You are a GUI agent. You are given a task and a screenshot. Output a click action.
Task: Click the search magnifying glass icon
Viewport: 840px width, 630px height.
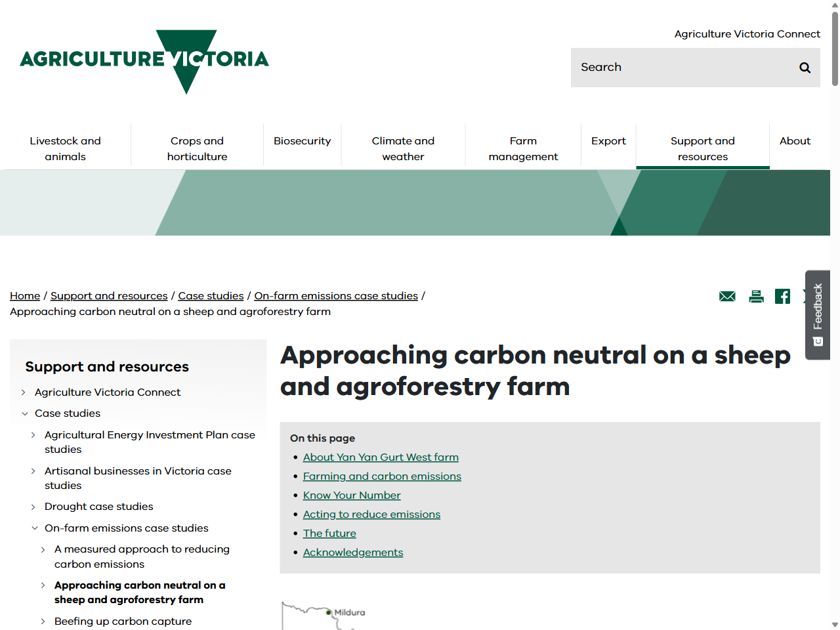tap(805, 67)
